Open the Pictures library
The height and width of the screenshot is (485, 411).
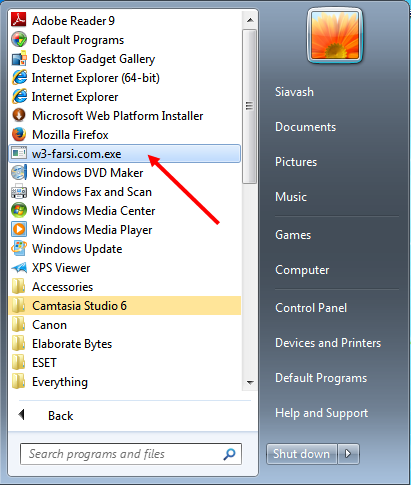[x=296, y=162]
